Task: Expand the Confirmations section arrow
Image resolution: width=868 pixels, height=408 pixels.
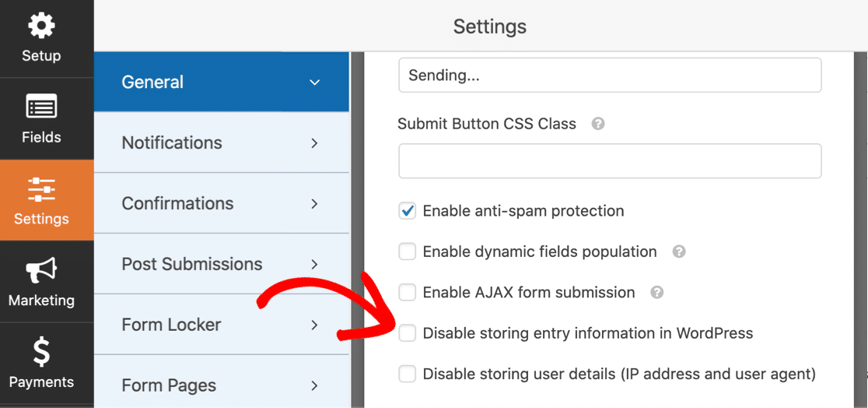Action: click(314, 204)
